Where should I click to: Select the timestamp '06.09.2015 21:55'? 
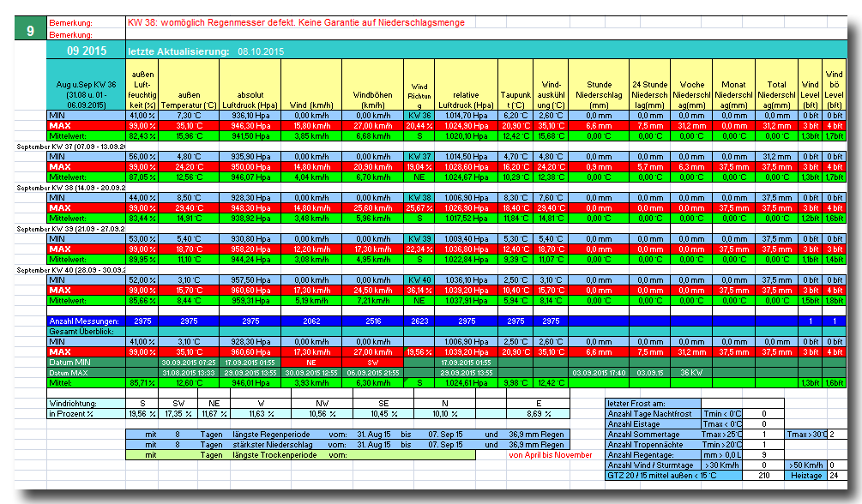tap(373, 373)
